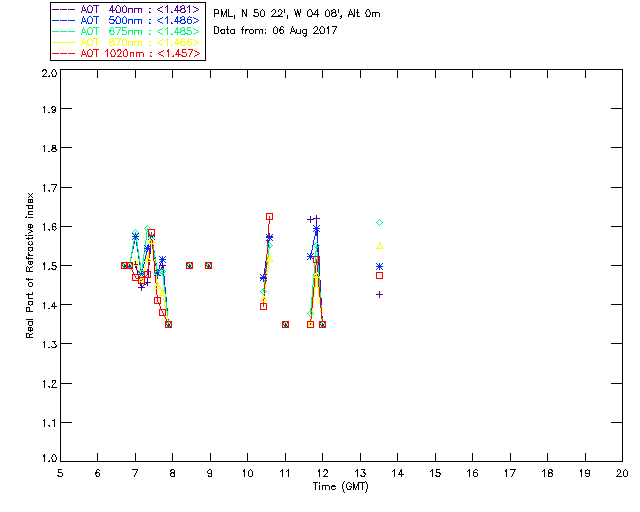Select the station header text starting with PML
Screen dimensions: 640x512
click(297, 13)
